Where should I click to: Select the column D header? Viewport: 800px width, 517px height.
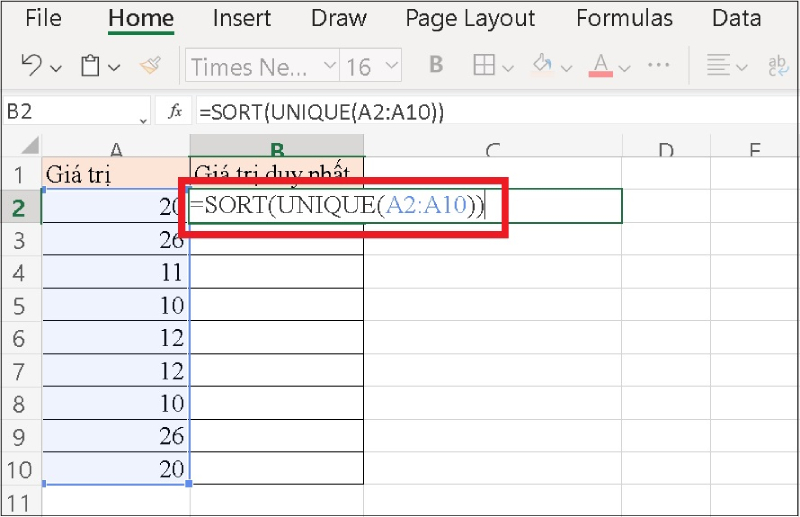coord(665,149)
